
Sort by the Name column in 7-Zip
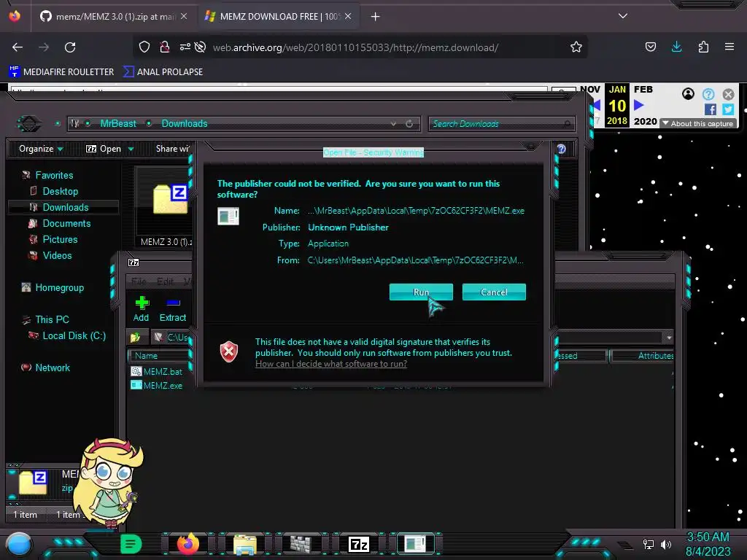click(160, 356)
